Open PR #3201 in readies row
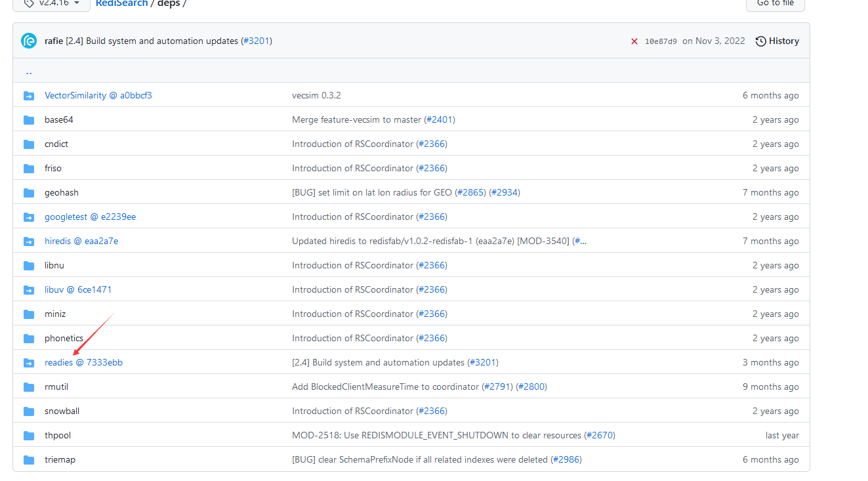The image size is (868, 481). 483,362
